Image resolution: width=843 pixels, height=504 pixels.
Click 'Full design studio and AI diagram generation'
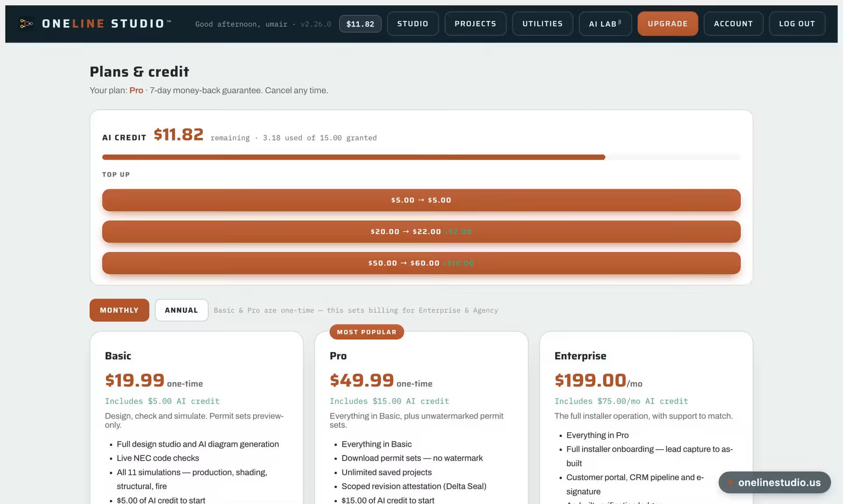[198, 444]
